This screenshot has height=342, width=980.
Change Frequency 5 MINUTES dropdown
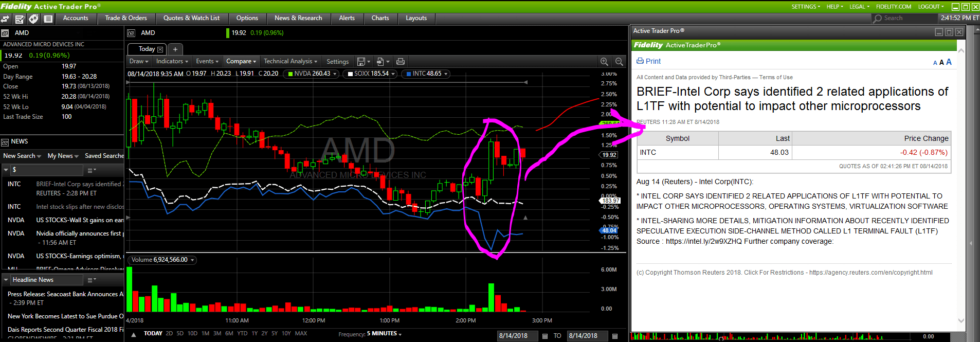pos(384,334)
